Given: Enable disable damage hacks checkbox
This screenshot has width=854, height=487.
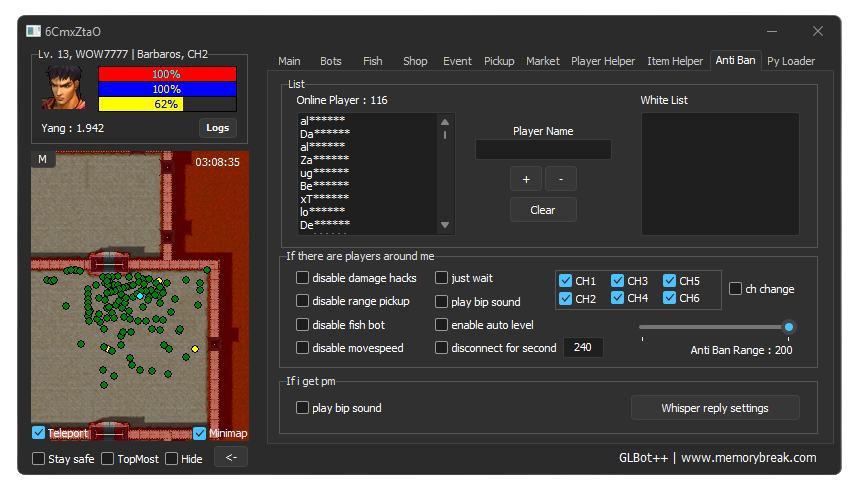Looking at the screenshot, I should coord(302,278).
